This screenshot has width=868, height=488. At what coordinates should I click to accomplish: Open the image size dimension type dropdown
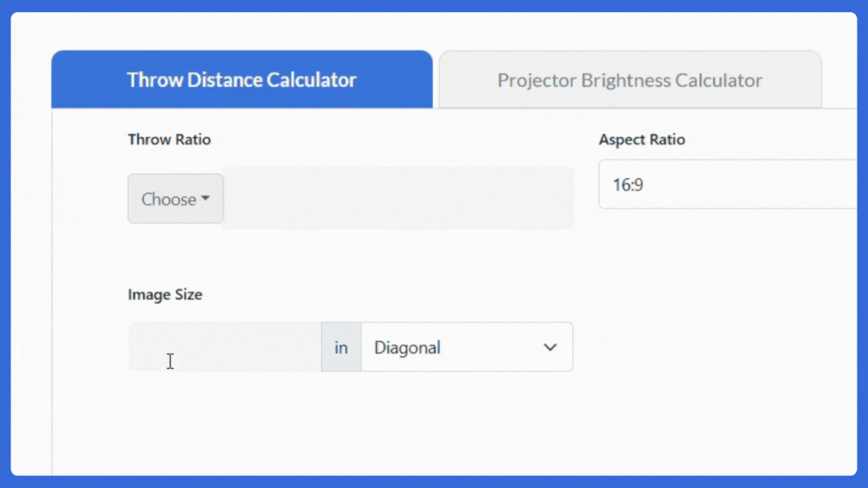[x=467, y=347]
